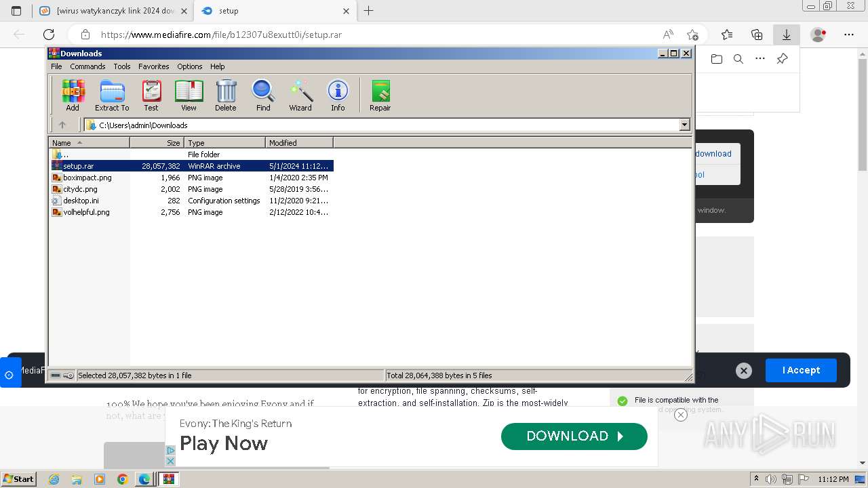
Task: Sort by the Modified column header
Action: click(299, 143)
